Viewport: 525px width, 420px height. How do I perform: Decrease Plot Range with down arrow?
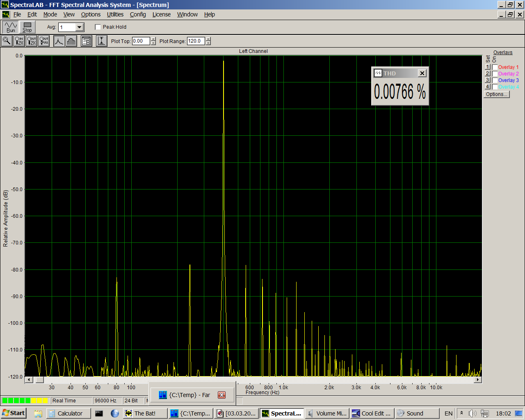208,43
